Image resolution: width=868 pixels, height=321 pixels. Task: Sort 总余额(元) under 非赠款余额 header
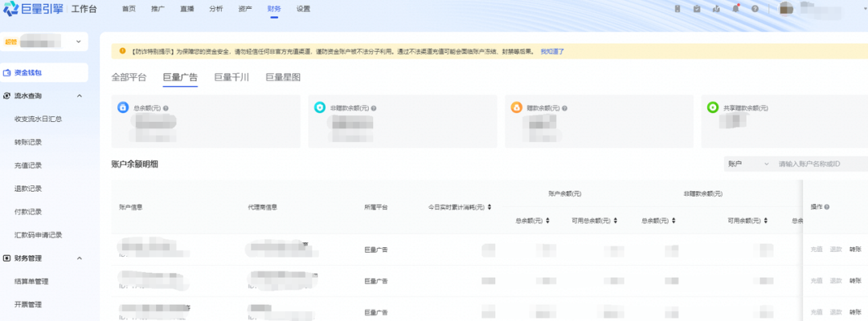(674, 221)
